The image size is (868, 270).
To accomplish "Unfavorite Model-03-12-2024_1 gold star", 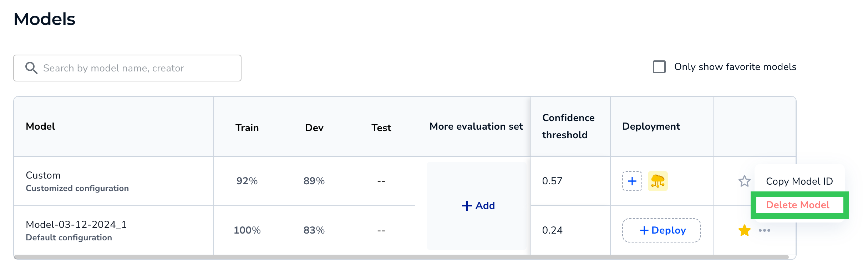I will pyautogui.click(x=744, y=230).
